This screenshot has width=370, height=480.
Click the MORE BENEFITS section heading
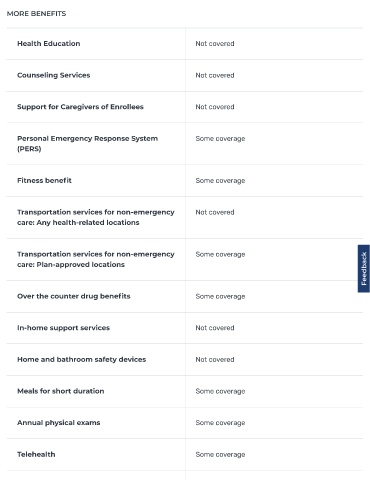(36, 14)
